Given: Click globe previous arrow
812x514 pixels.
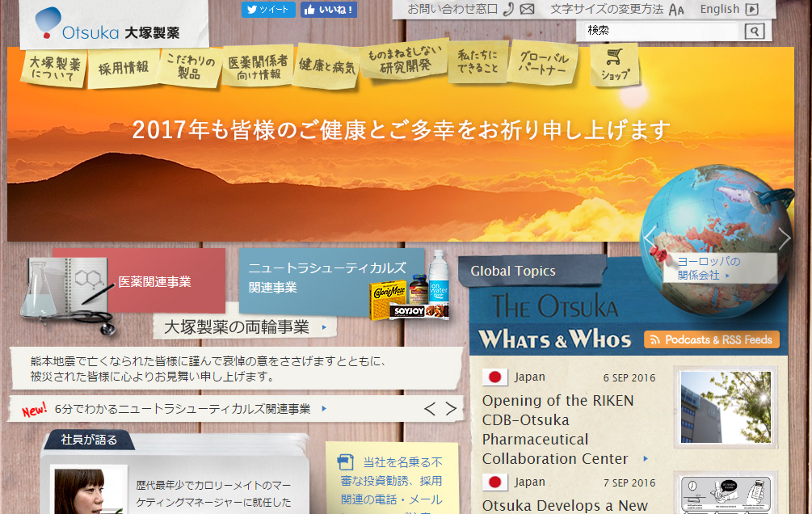Looking at the screenshot, I should pos(650,238).
